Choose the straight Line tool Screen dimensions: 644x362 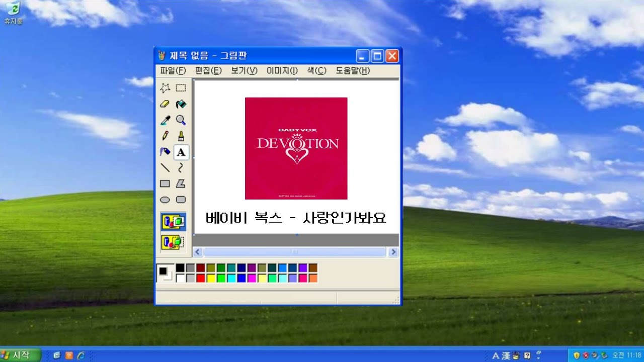point(165,167)
